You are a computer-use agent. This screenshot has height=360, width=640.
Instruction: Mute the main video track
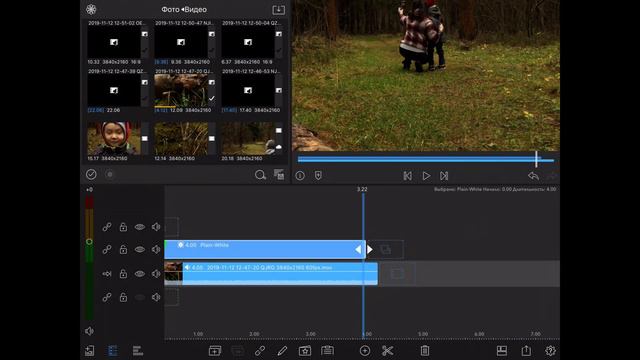click(x=156, y=274)
